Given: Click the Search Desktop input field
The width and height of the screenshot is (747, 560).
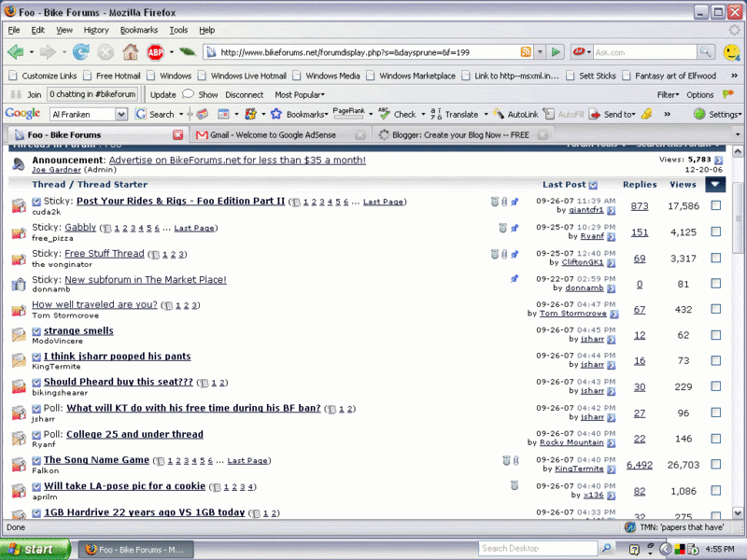Looking at the screenshot, I should coord(539,549).
